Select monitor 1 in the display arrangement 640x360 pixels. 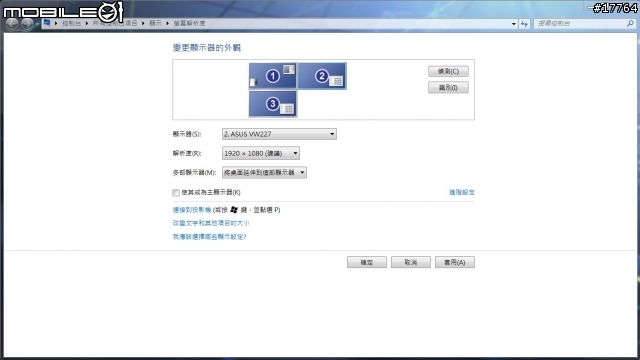[x=273, y=76]
